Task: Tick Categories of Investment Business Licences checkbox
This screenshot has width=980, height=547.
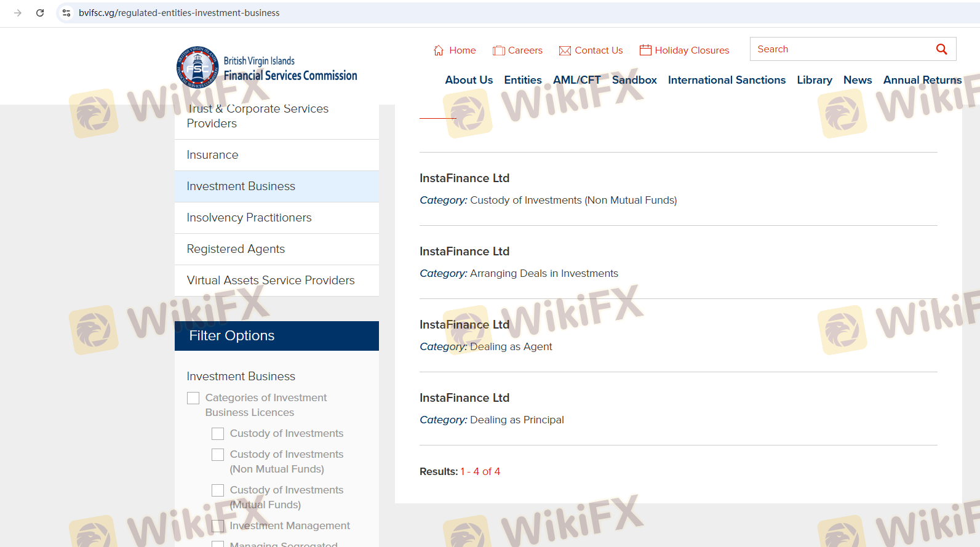Action: [193, 398]
